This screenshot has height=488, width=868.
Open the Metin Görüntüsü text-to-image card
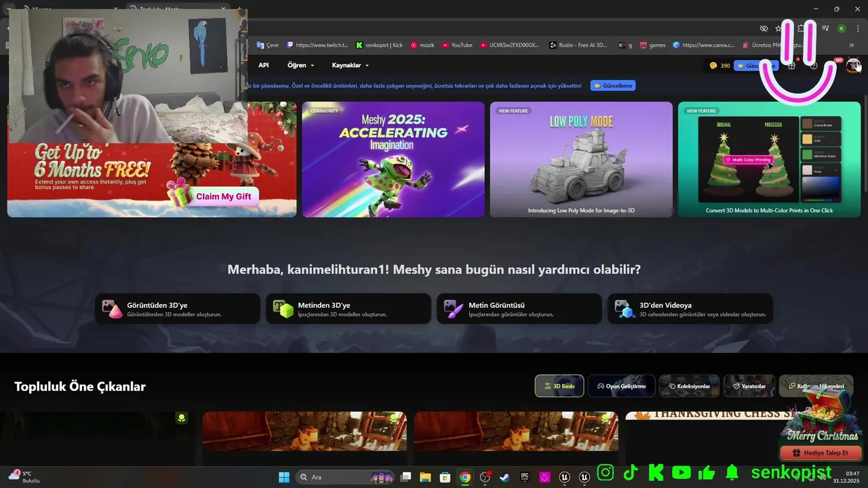pyautogui.click(x=519, y=309)
